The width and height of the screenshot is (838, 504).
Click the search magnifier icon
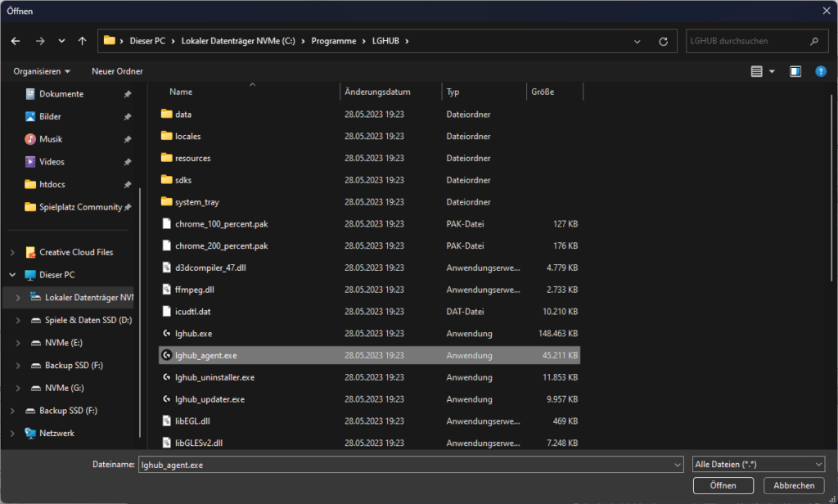point(814,41)
